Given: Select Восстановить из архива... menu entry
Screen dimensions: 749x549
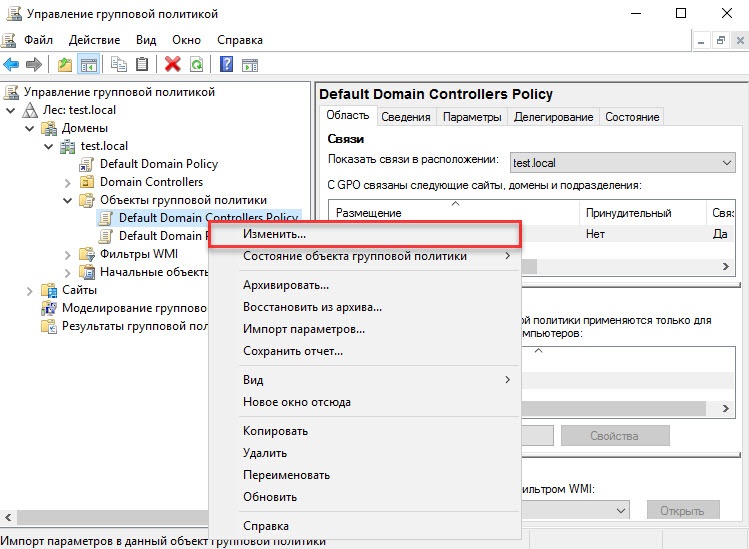Looking at the screenshot, I should tap(365, 307).
